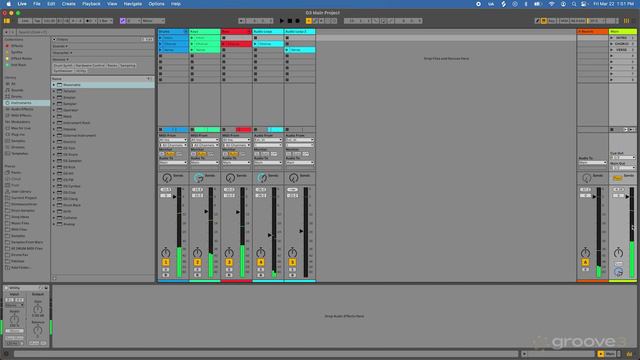Open the Drums Audio To output dropdown
Viewport: 640px width, 360px height.
[x=173, y=163]
